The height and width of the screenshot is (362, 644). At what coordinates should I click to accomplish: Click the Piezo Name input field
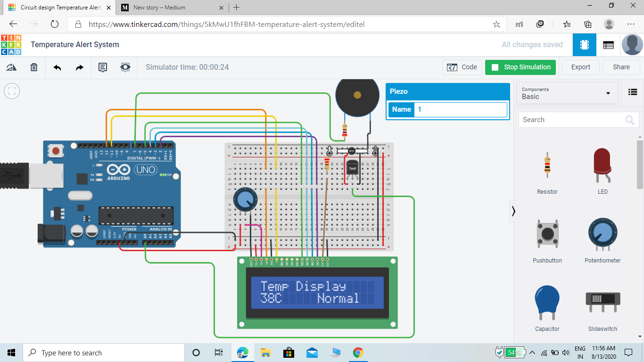coord(460,109)
